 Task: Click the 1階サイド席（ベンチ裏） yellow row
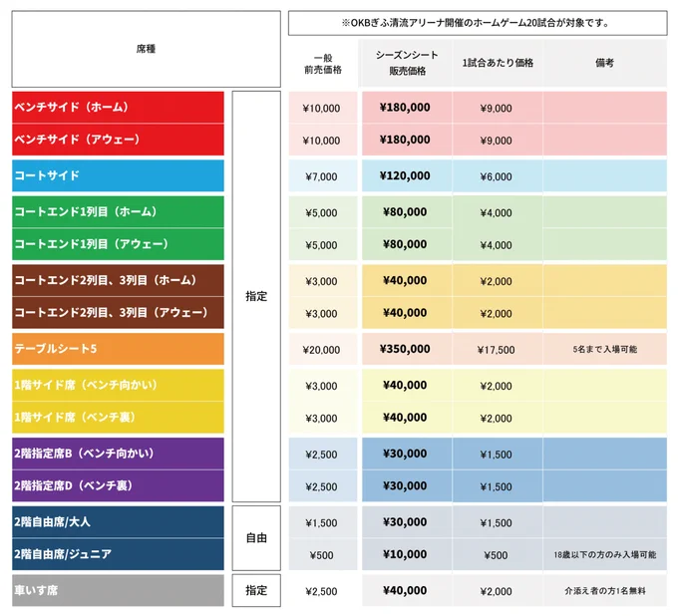pyautogui.click(x=118, y=418)
